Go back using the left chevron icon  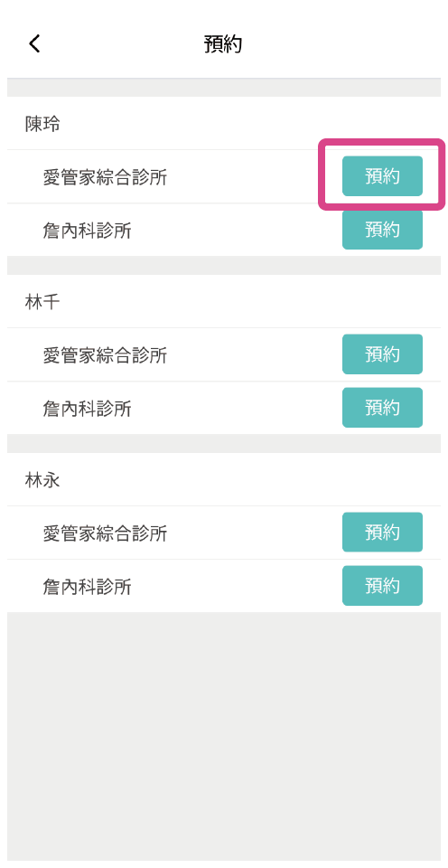tap(34, 43)
